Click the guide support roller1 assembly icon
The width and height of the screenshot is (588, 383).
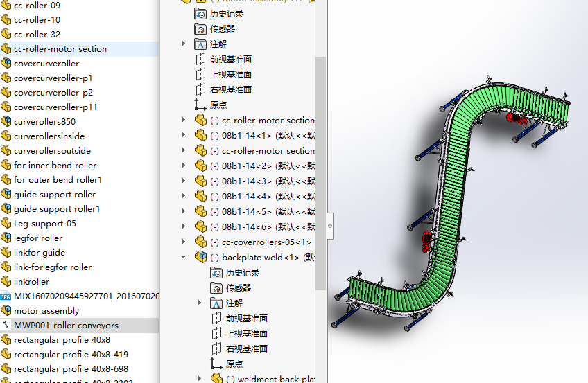tap(6, 208)
